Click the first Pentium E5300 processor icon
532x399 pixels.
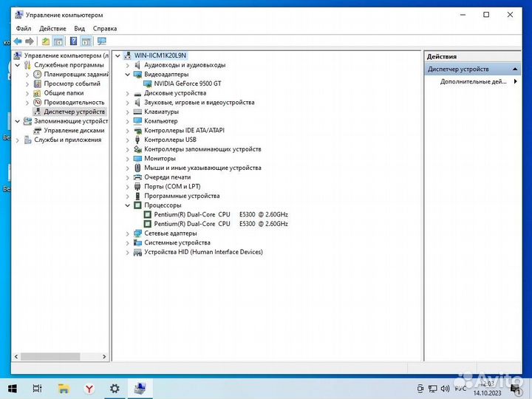tap(148, 214)
